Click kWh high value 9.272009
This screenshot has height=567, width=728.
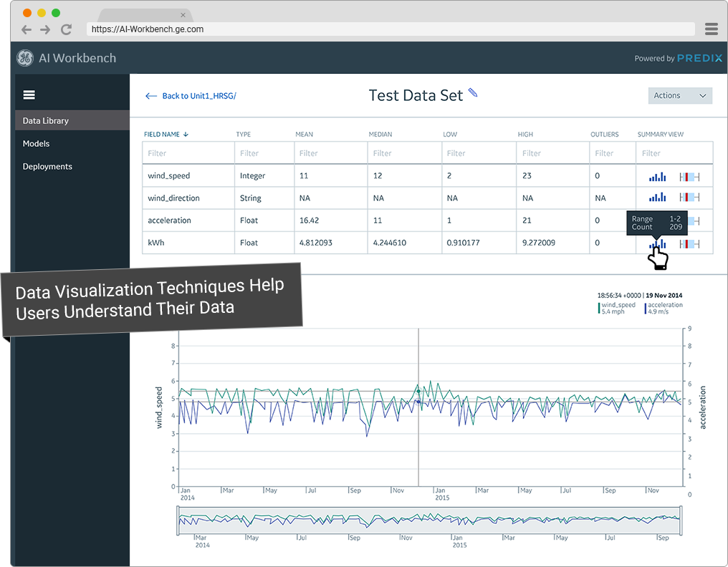pos(539,243)
